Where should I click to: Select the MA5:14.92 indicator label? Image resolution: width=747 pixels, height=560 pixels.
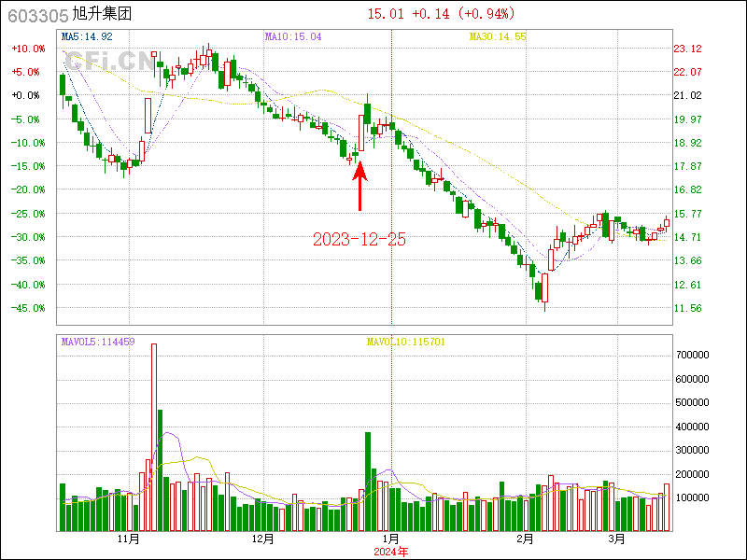coord(87,36)
